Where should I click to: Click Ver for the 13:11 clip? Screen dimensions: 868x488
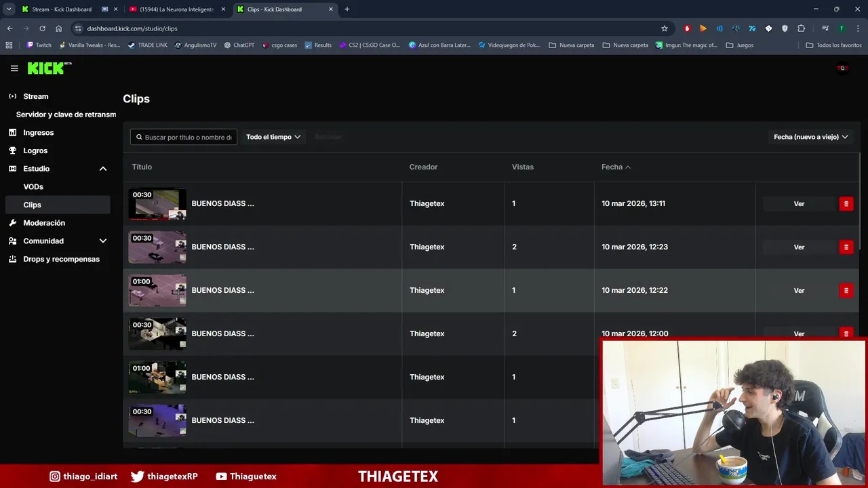pos(799,204)
